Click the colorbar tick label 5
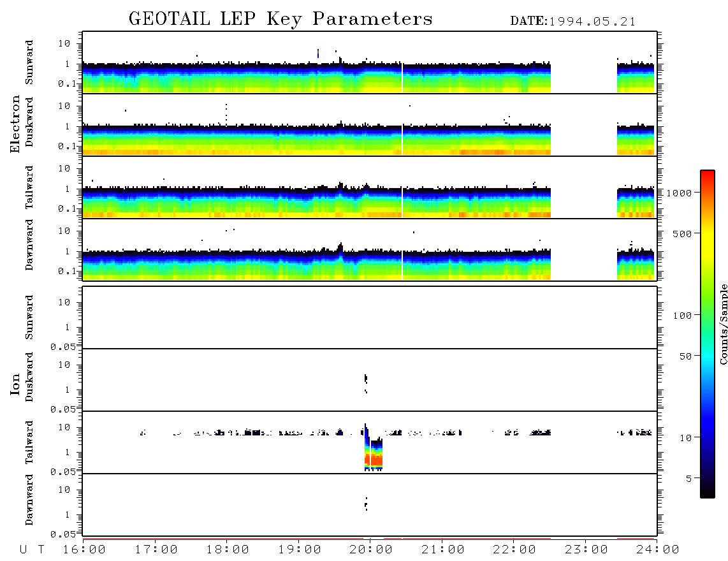 click(x=689, y=479)
